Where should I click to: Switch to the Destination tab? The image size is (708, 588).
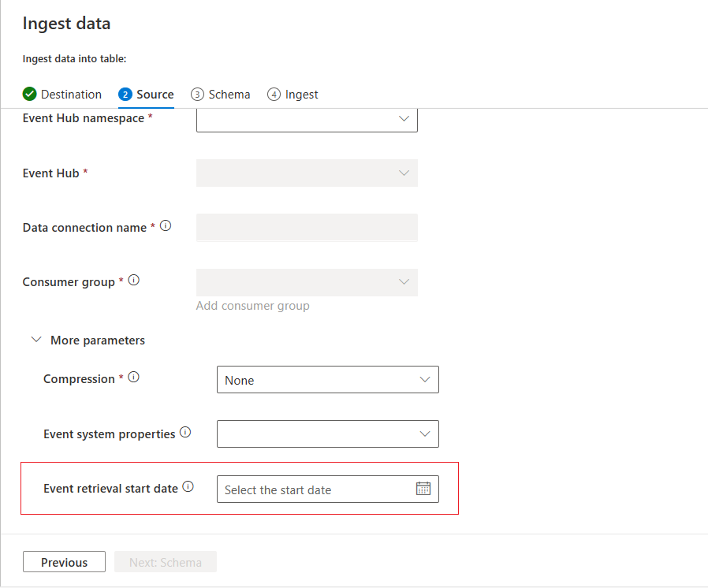tap(71, 95)
